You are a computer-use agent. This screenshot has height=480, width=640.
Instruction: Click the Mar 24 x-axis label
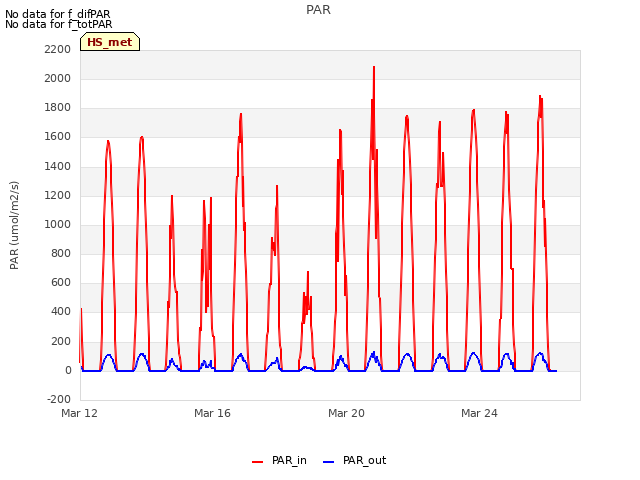[x=479, y=413]
